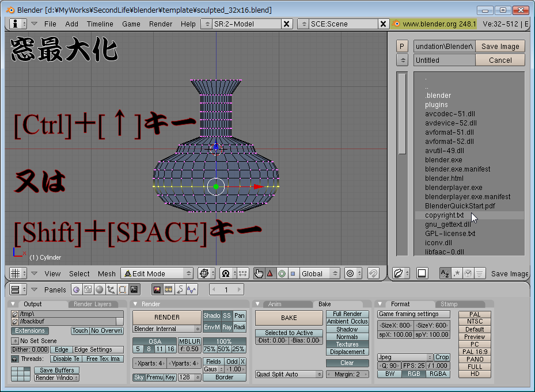Toggle the 3D manipulator hand icon
The width and height of the screenshot is (535, 392).
pos(259,273)
